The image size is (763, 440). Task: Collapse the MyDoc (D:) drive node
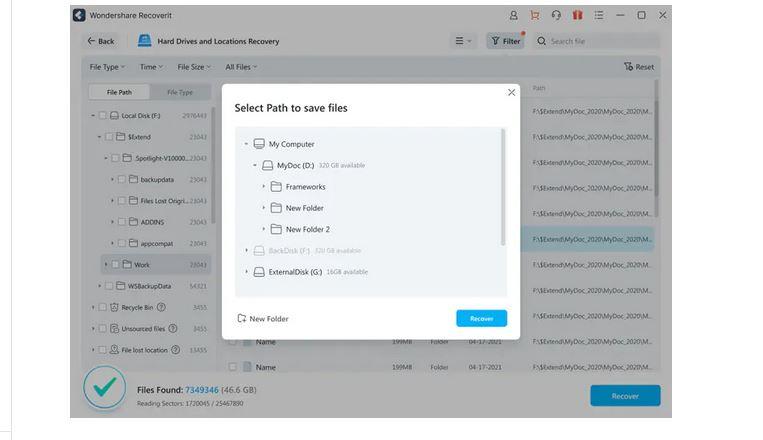(x=255, y=165)
